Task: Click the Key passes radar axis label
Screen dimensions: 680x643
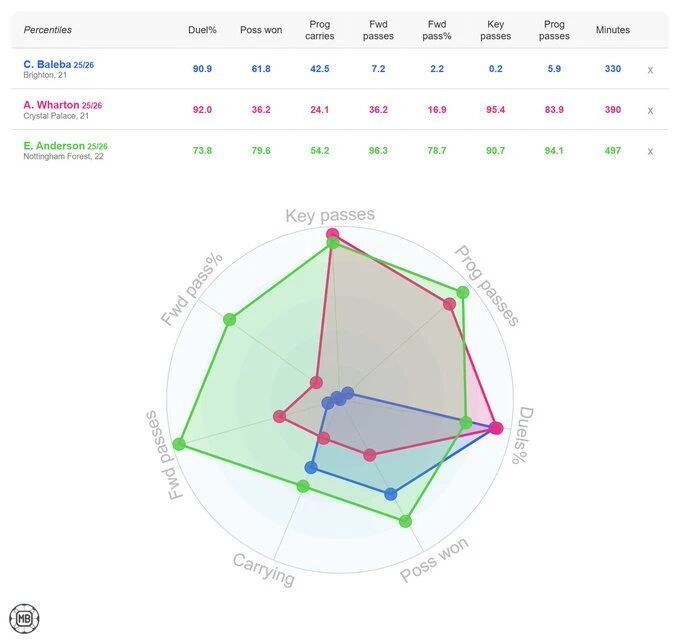Action: click(330, 215)
